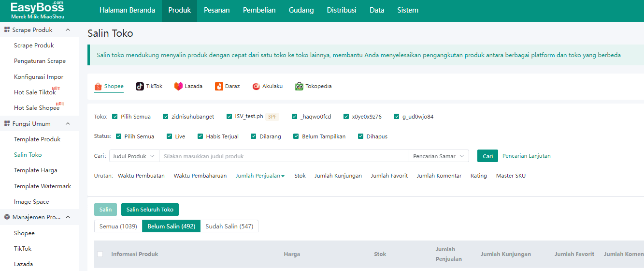This screenshot has width=644, height=271.
Task: Select the Belum Salin (492) tab
Action: [172, 226]
